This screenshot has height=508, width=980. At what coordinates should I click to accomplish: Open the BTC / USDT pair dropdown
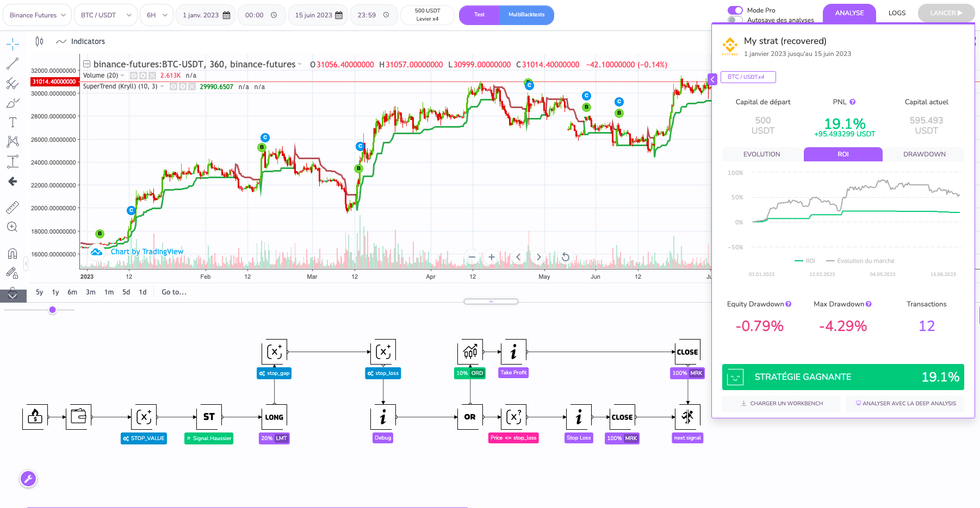(106, 15)
